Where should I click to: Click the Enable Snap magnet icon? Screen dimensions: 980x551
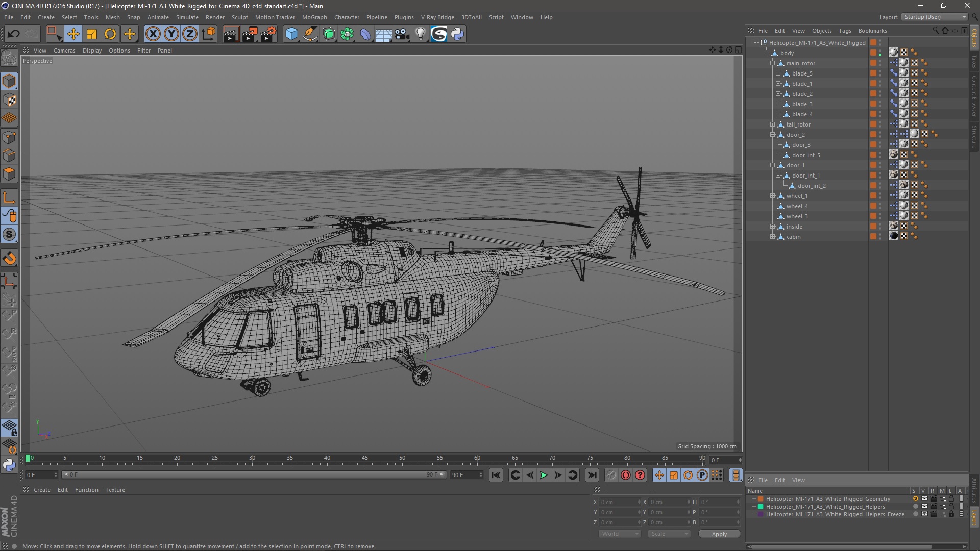pyautogui.click(x=9, y=258)
